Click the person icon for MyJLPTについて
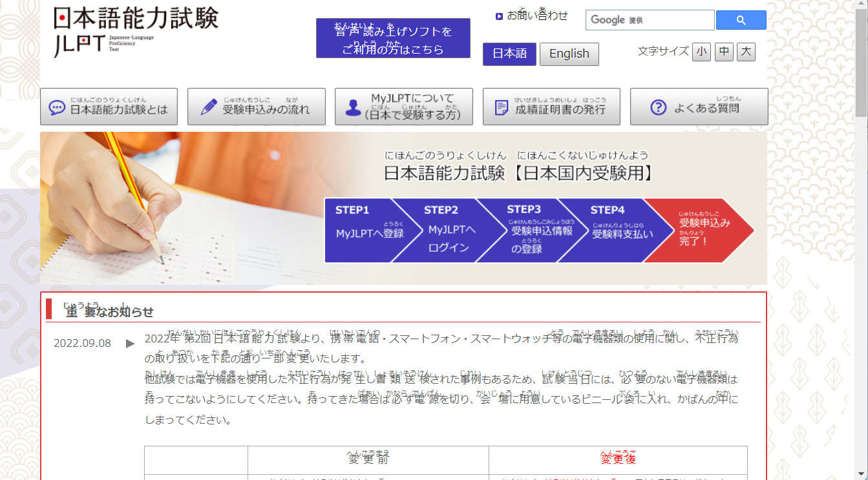The width and height of the screenshot is (868, 480). 353,107
